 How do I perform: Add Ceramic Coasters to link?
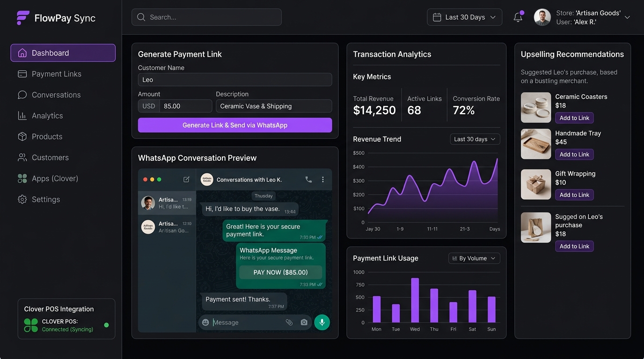pyautogui.click(x=574, y=118)
